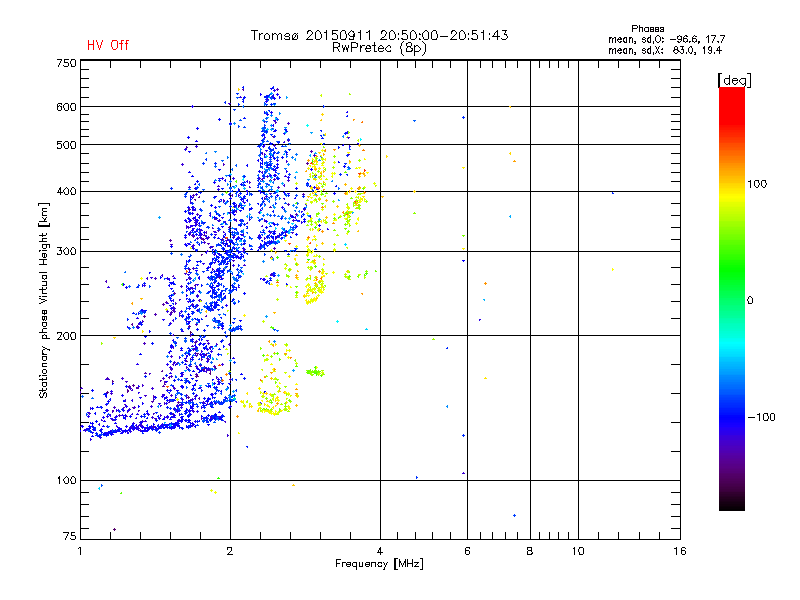800x600 pixels.
Task: Click the y-axis tick label '200'
Action: (66, 336)
